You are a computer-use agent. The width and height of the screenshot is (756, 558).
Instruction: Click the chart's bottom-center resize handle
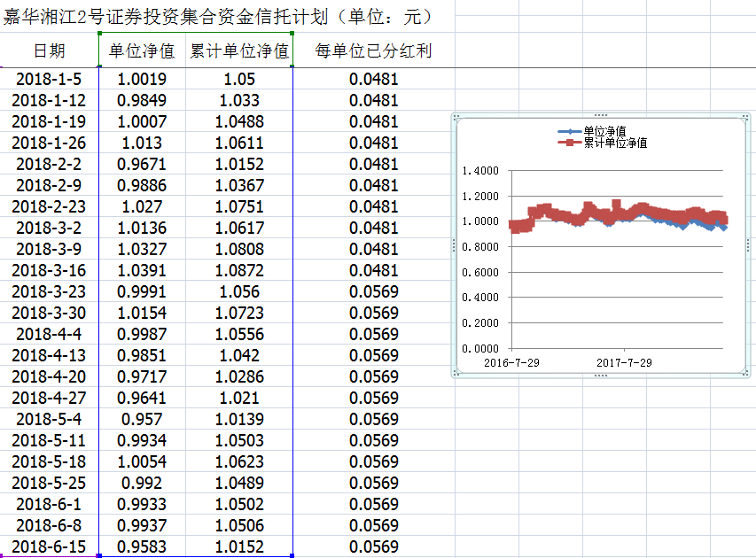click(x=601, y=376)
